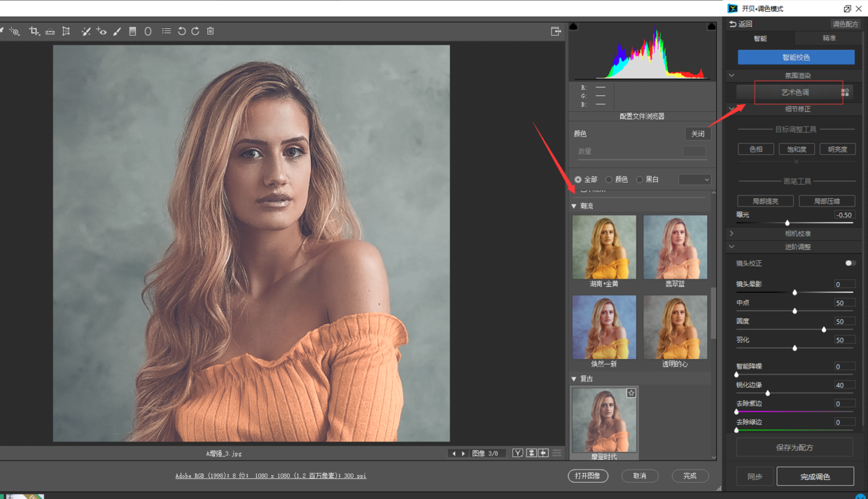Select the Radial Filter tool
The height and width of the screenshot is (499, 868).
[x=148, y=31]
